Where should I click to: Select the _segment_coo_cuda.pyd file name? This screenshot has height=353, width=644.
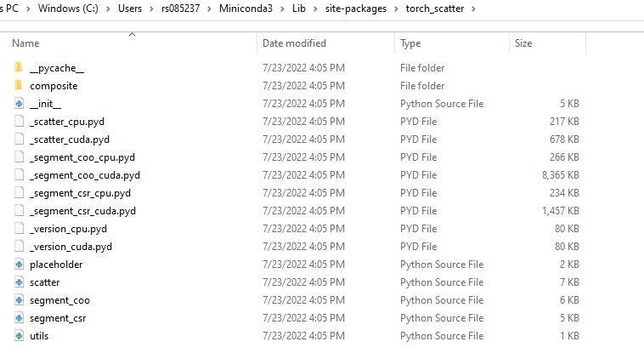point(84,175)
